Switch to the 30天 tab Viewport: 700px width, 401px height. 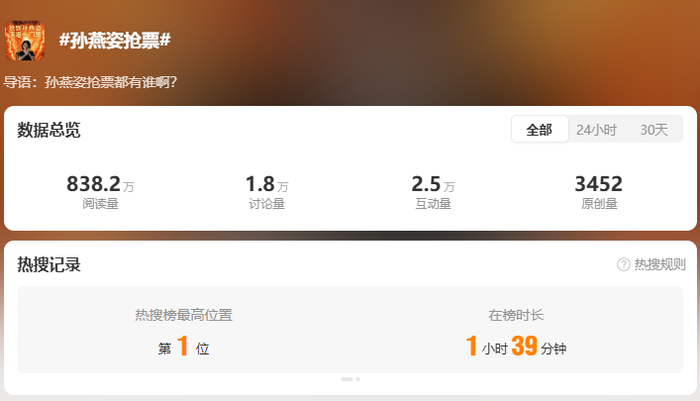pos(654,130)
